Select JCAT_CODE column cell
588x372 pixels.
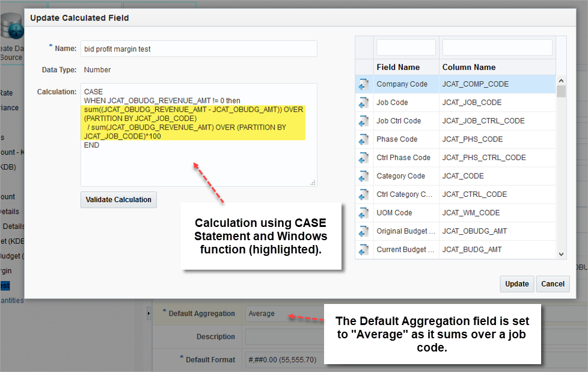coord(497,176)
